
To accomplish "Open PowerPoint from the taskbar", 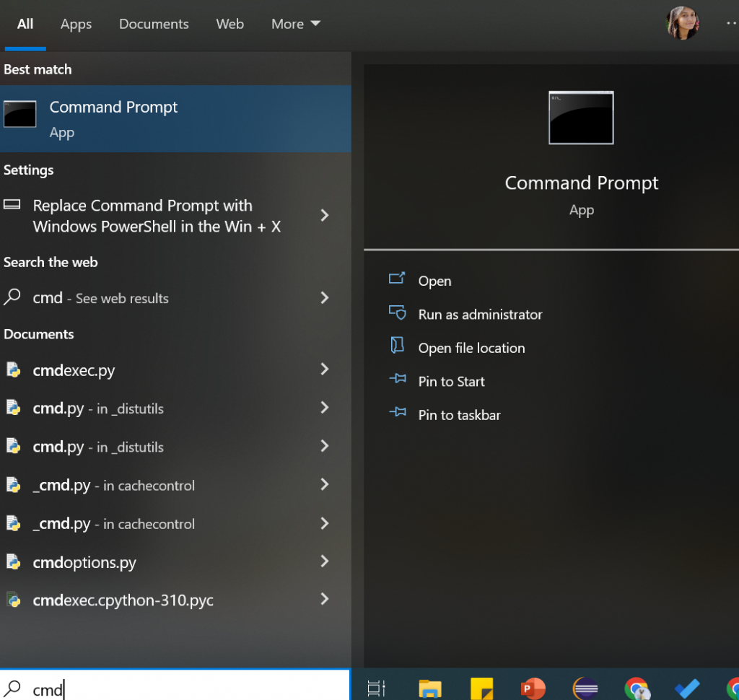I will (533, 688).
